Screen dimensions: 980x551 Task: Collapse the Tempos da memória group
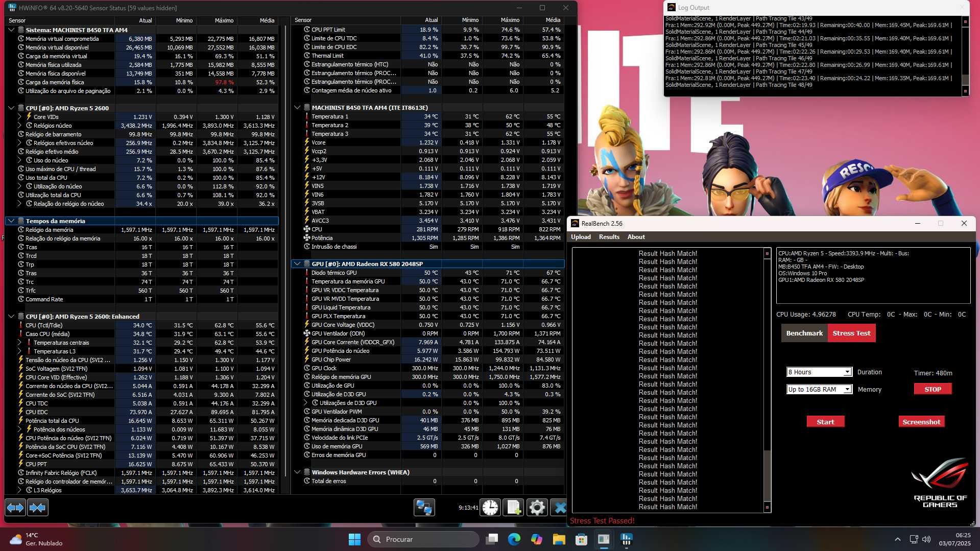click(x=11, y=221)
